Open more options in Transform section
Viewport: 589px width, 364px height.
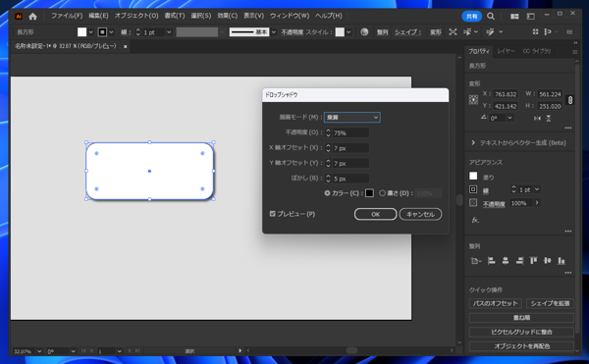[x=568, y=128]
